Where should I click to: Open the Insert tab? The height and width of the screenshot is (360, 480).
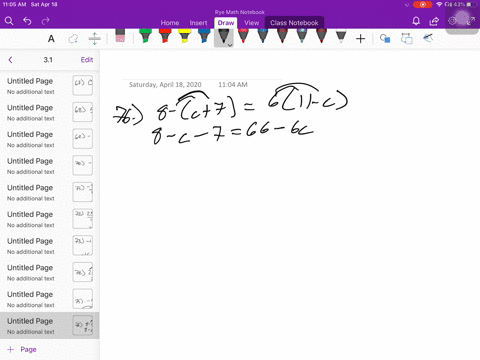tap(198, 23)
